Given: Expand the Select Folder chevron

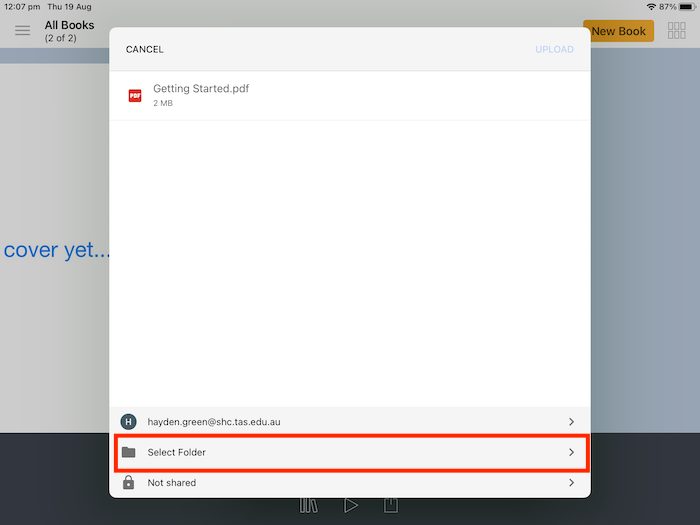Looking at the screenshot, I should tap(571, 452).
